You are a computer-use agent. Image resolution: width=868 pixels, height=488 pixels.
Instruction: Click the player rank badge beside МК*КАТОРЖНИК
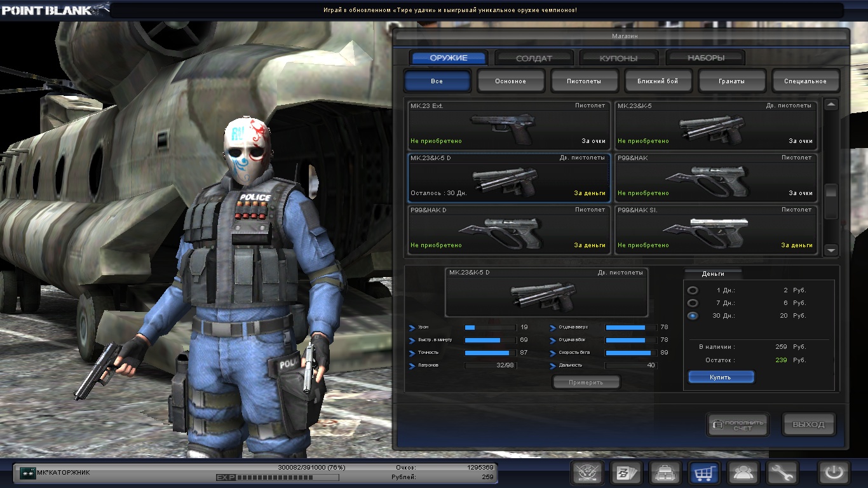(x=27, y=473)
